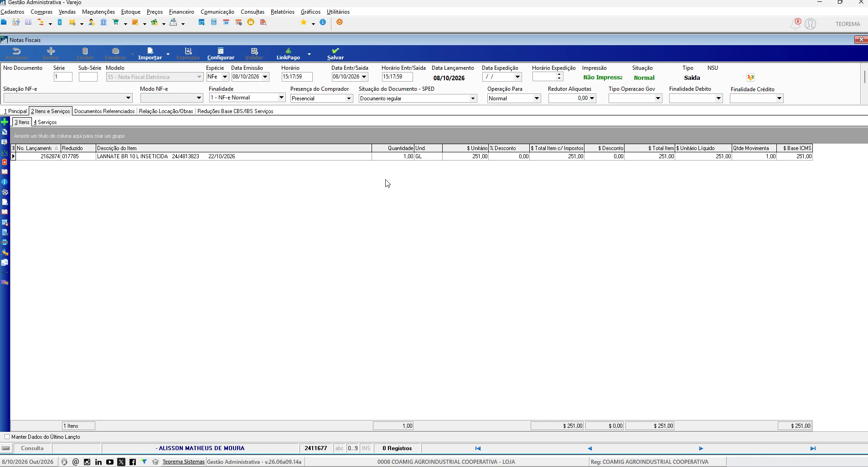Expand the Situação NF-e dropdown
The image size is (868, 467).
[x=128, y=98]
